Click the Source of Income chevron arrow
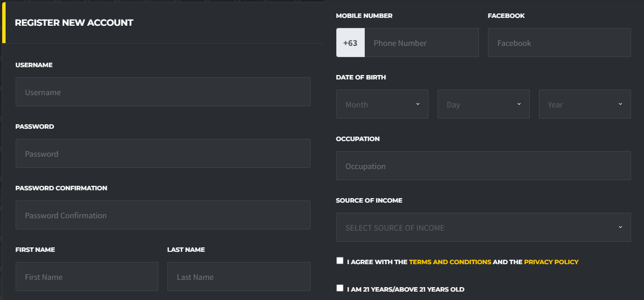This screenshot has height=300, width=644. tap(621, 227)
